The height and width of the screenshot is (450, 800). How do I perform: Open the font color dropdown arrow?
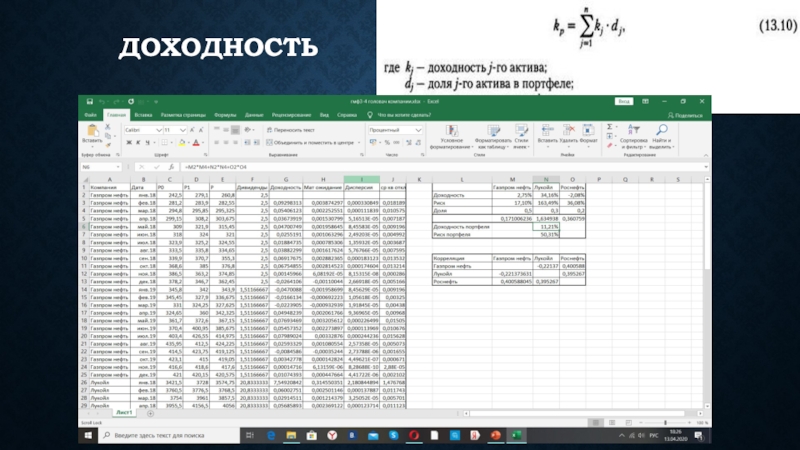203,143
